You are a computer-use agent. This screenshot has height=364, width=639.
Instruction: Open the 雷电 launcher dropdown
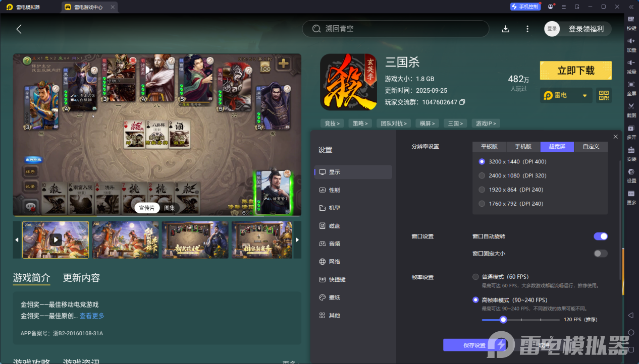pyautogui.click(x=566, y=95)
